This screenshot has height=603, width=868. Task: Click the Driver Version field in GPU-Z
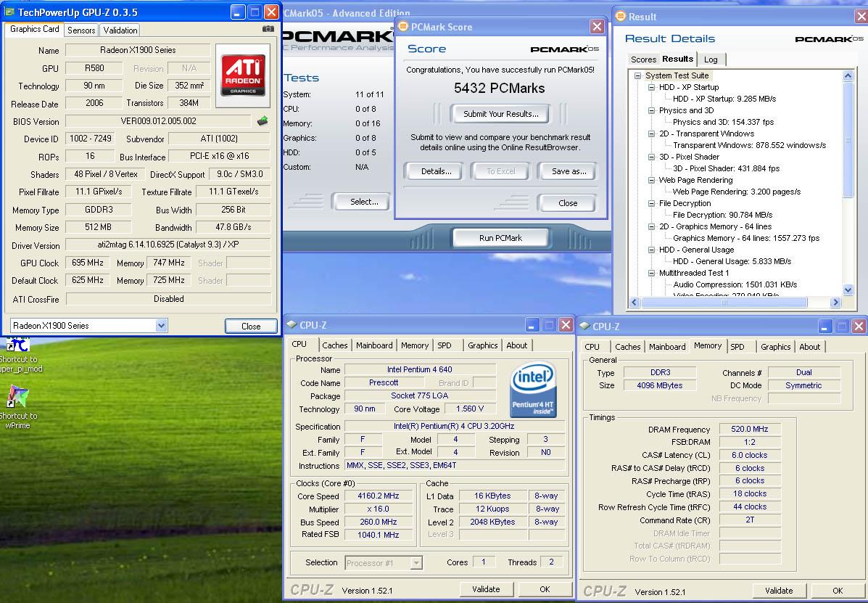click(168, 245)
